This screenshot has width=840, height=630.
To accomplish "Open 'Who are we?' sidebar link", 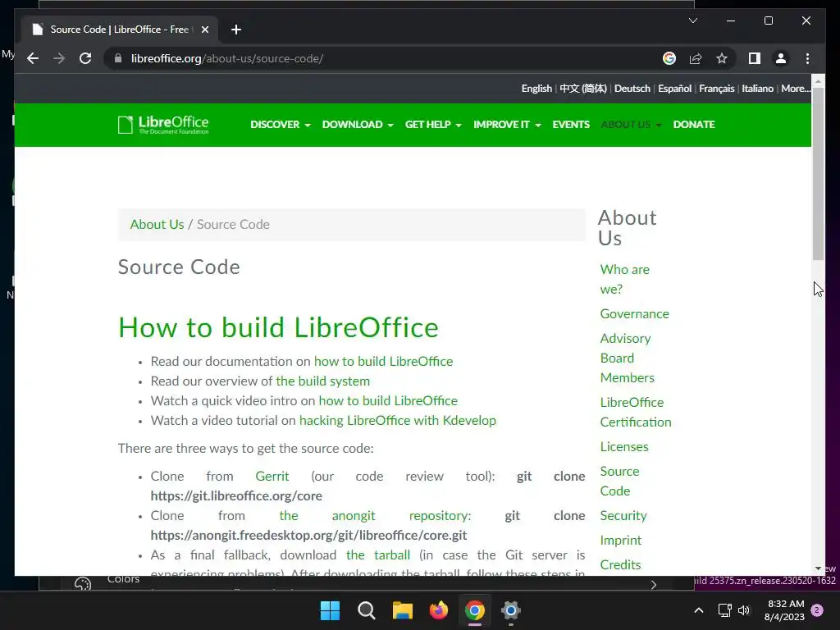I will (624, 279).
